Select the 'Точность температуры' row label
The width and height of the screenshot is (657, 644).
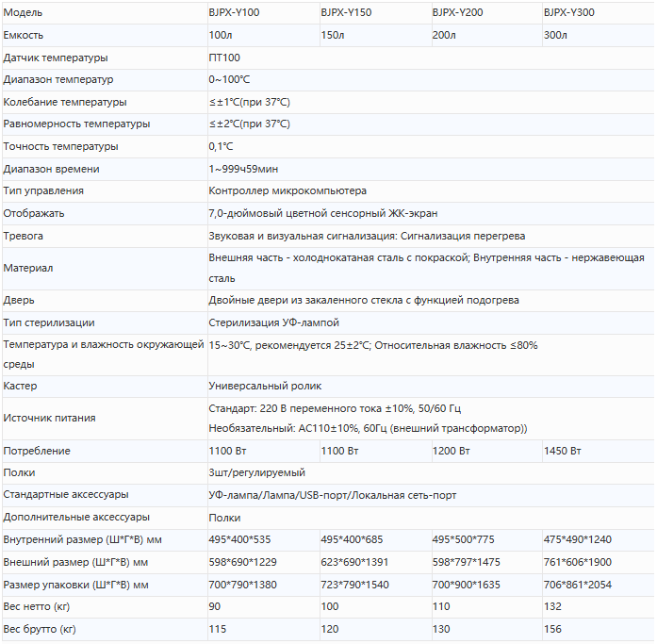tap(61, 146)
